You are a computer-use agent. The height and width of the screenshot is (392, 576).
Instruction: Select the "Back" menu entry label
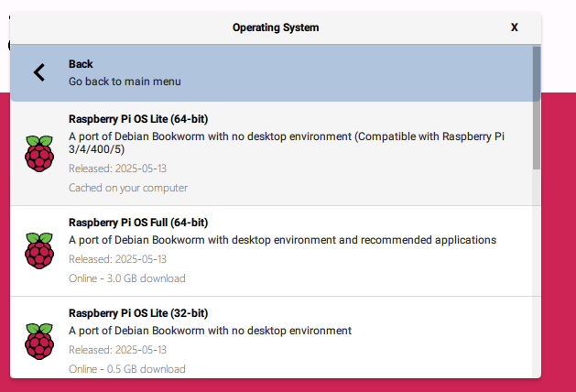81,64
